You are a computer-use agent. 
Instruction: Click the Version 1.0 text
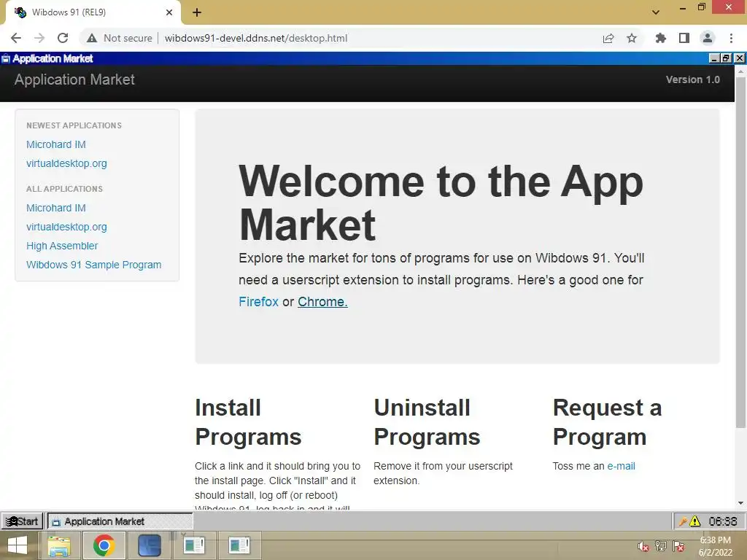pyautogui.click(x=693, y=79)
